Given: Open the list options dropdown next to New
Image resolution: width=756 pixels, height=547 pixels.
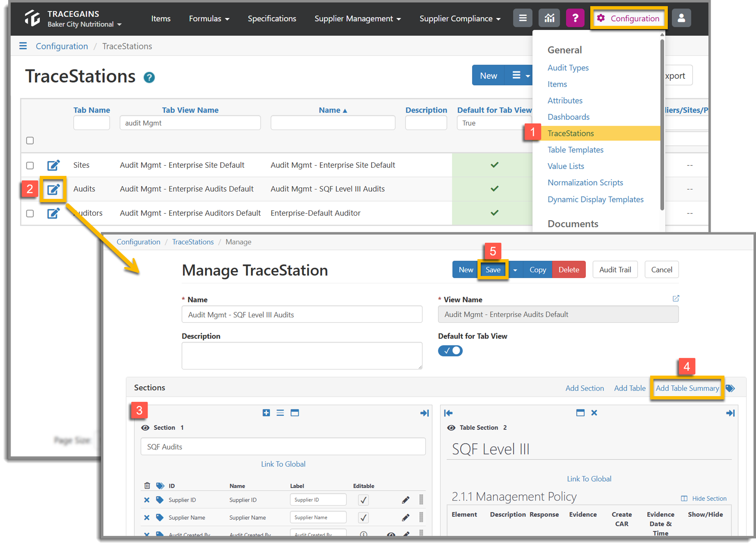Looking at the screenshot, I should click(521, 75).
